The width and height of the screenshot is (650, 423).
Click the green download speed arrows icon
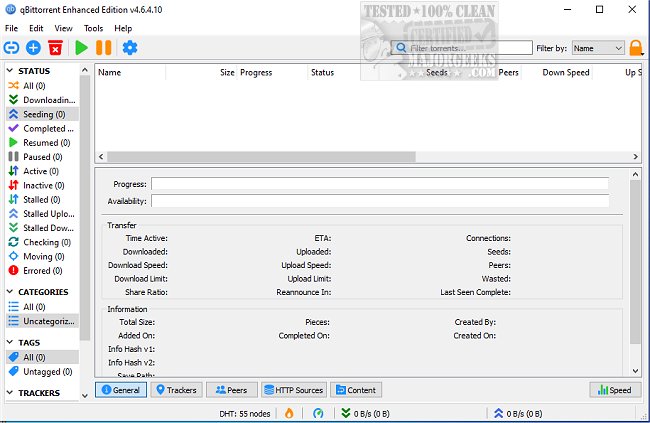point(345,413)
